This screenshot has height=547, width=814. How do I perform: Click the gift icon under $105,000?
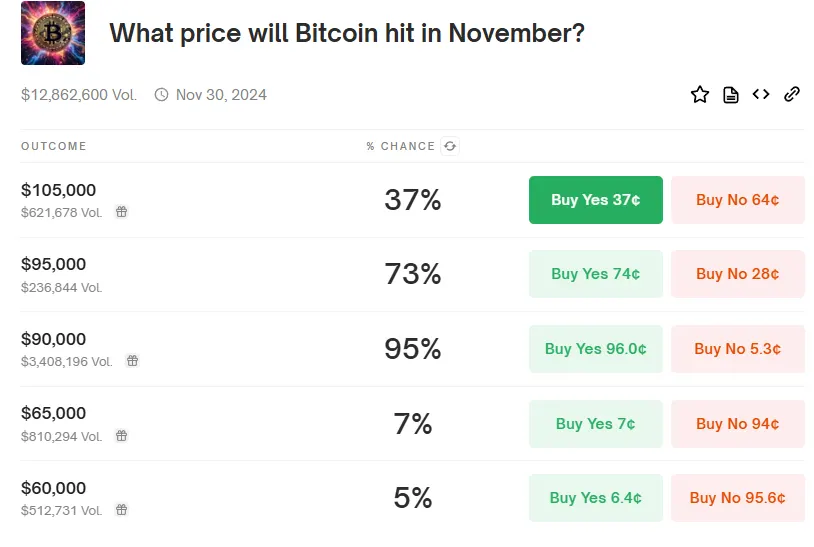click(x=121, y=212)
